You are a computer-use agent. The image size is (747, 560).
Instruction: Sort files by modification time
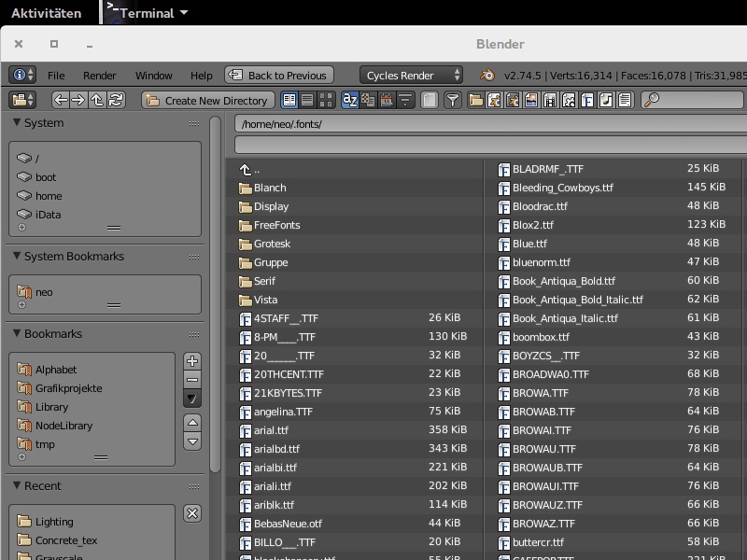point(387,100)
